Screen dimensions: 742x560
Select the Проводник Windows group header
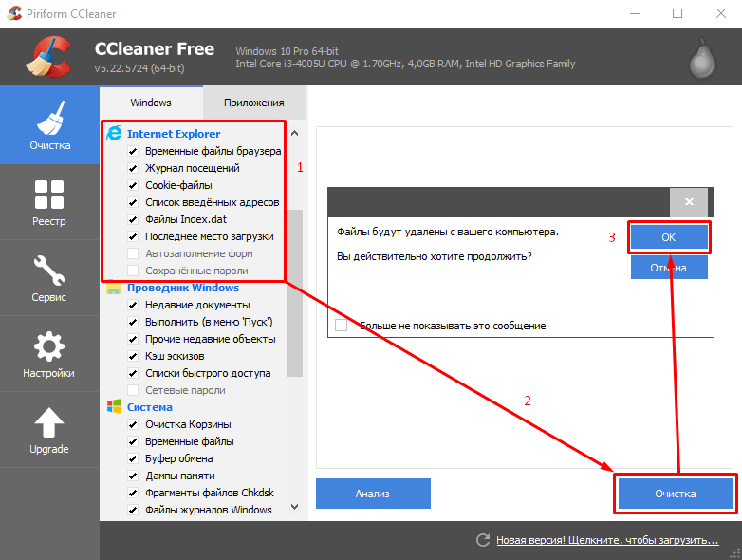coord(183,288)
